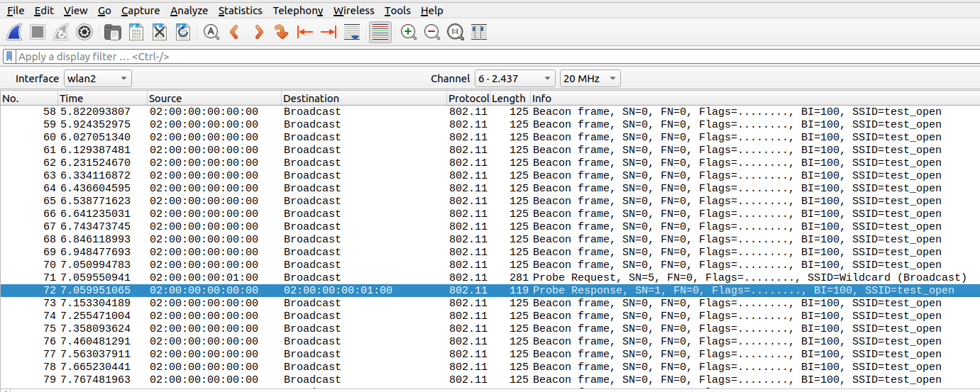Close this capture file via the toolbar
This screenshot has height=392, width=980.
click(x=160, y=32)
